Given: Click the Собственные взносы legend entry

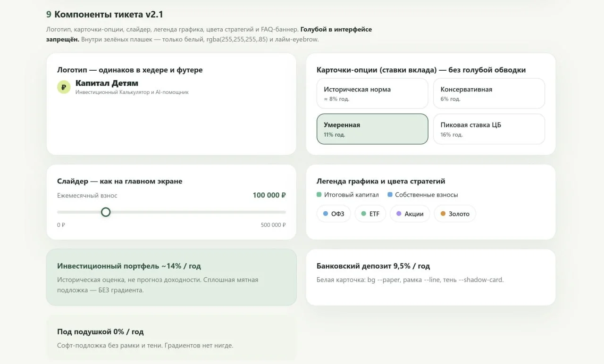Looking at the screenshot, I should tap(423, 195).
